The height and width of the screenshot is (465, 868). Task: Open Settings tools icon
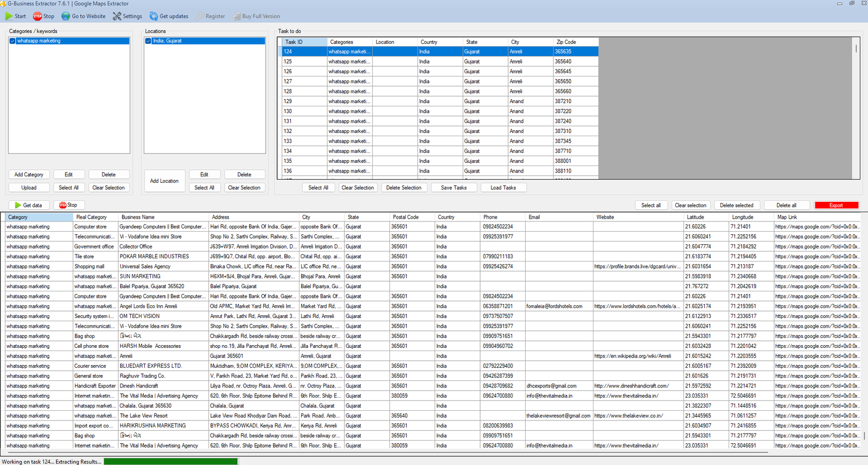(x=117, y=16)
